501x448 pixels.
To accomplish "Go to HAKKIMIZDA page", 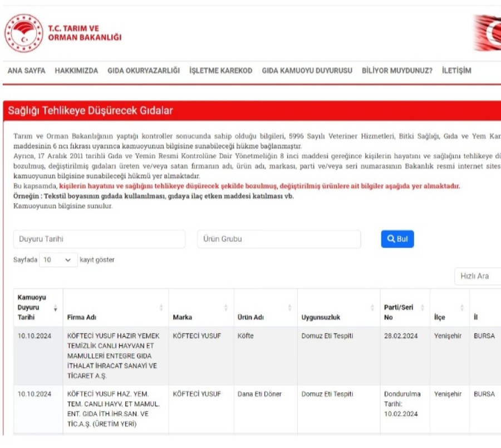I will (x=76, y=71).
